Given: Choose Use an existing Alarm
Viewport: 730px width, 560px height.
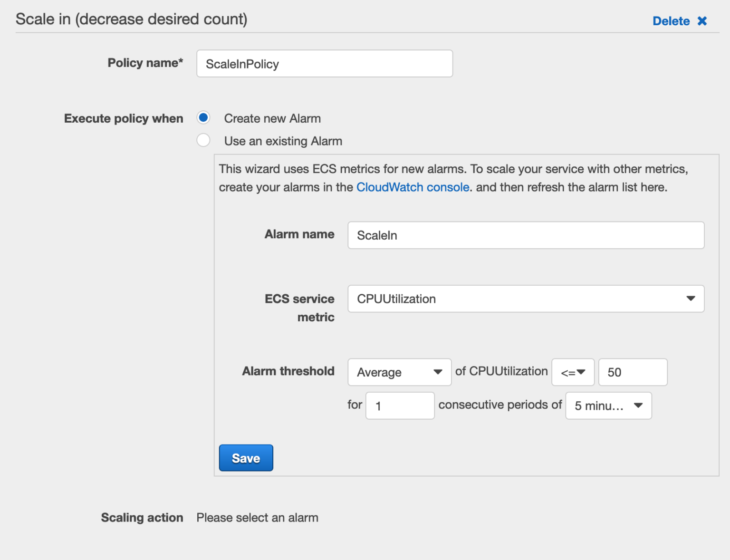Looking at the screenshot, I should (x=203, y=140).
